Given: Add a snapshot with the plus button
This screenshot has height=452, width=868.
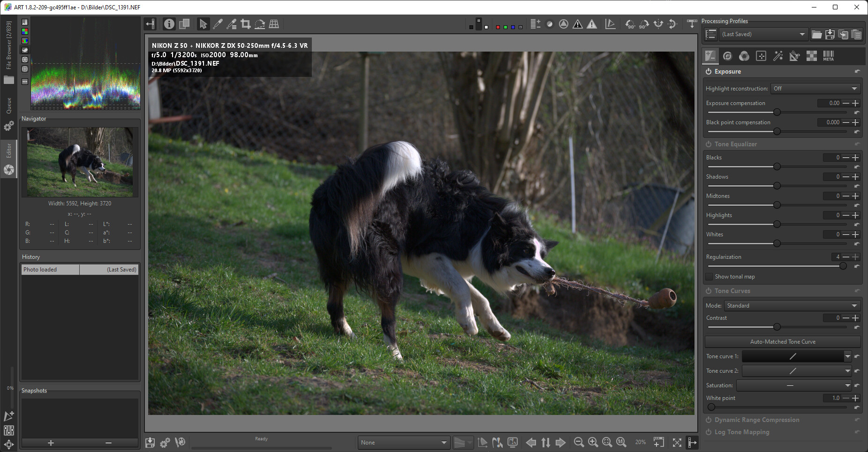Looking at the screenshot, I should point(51,443).
